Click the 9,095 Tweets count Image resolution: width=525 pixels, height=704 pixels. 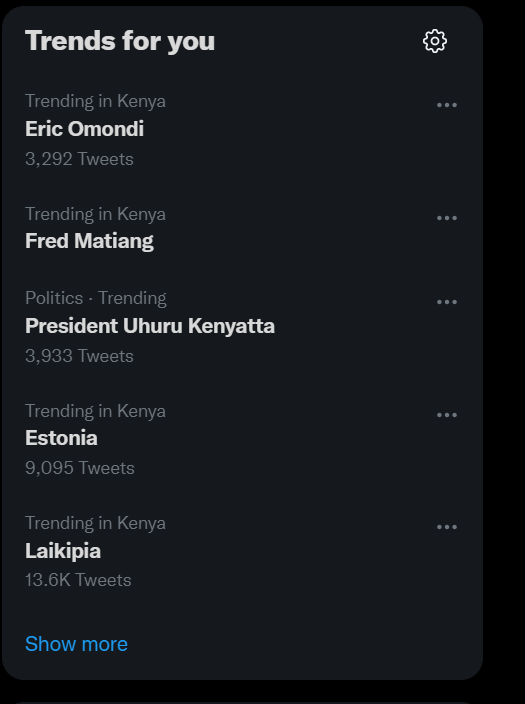[x=79, y=468]
